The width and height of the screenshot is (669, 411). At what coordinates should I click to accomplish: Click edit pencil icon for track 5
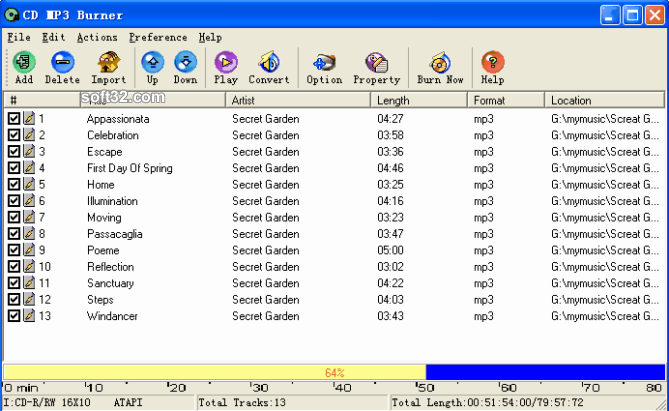coord(29,184)
